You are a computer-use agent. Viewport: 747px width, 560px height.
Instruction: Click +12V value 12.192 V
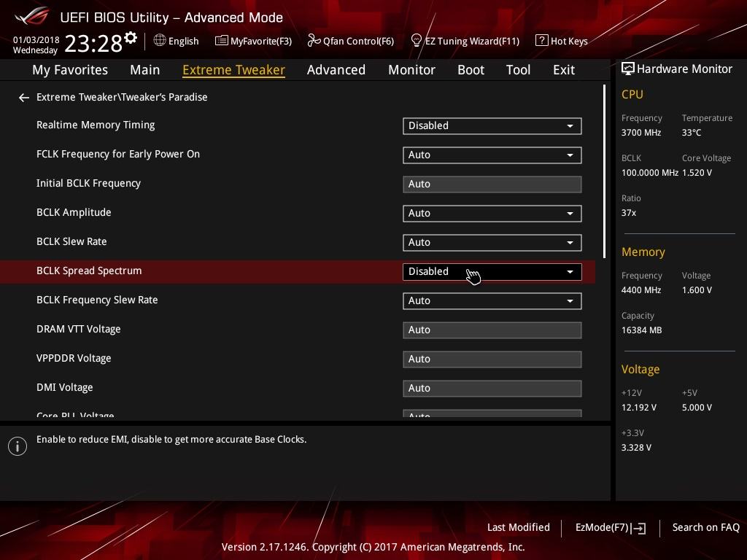click(639, 408)
